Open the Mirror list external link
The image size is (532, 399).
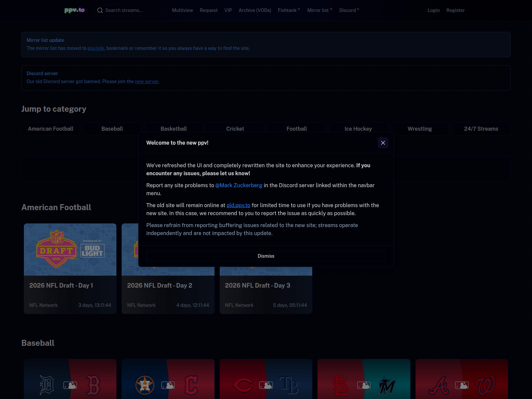[320, 10]
